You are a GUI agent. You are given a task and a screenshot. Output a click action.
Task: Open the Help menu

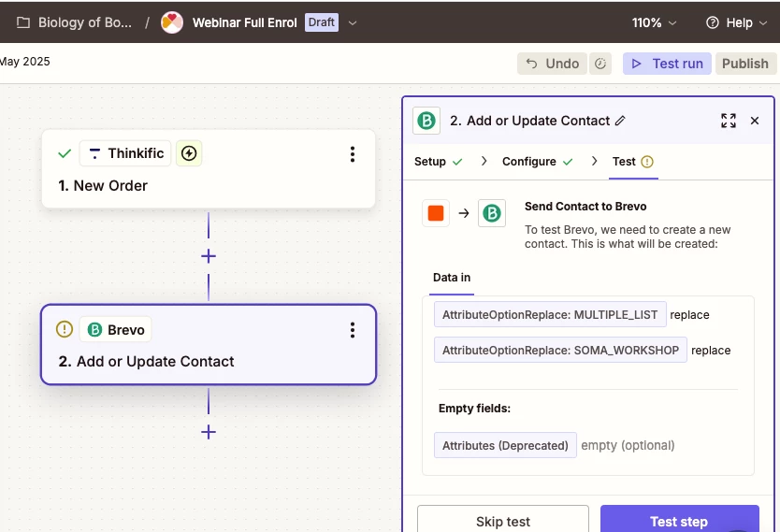click(737, 22)
